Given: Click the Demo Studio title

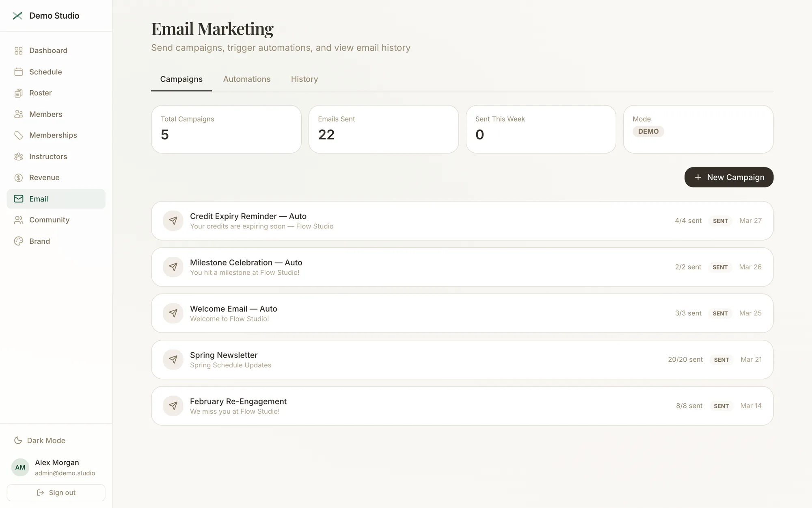Looking at the screenshot, I should click(x=54, y=16).
